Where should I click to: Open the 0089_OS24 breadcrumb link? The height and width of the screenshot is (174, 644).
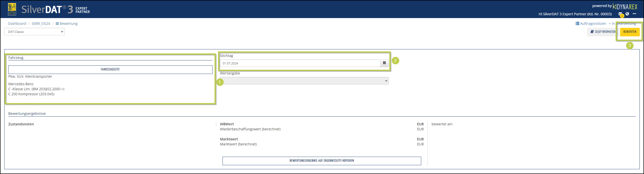point(41,24)
